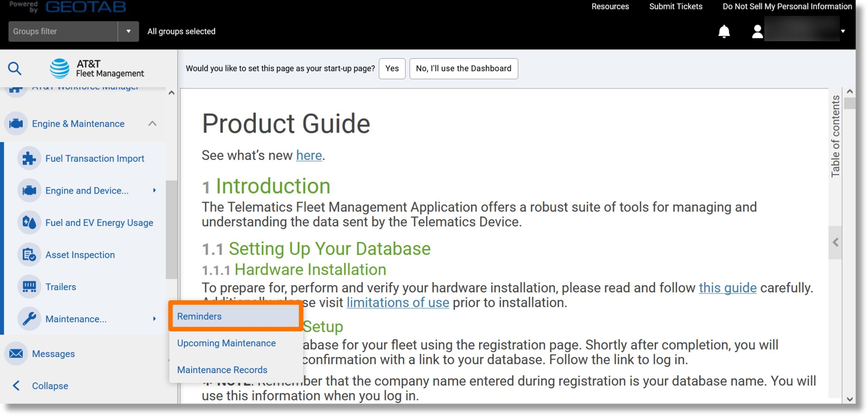The height and width of the screenshot is (416, 868).
Task: Select Maintenance Records from the submenu
Action: coord(222,370)
